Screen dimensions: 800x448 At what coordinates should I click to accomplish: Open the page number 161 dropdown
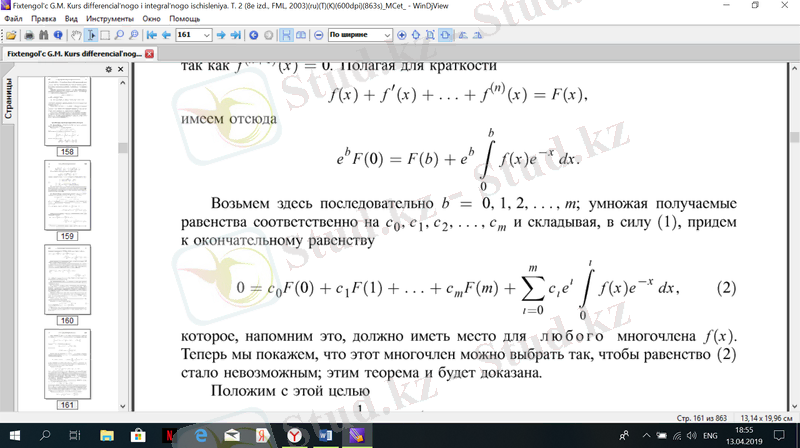207,35
